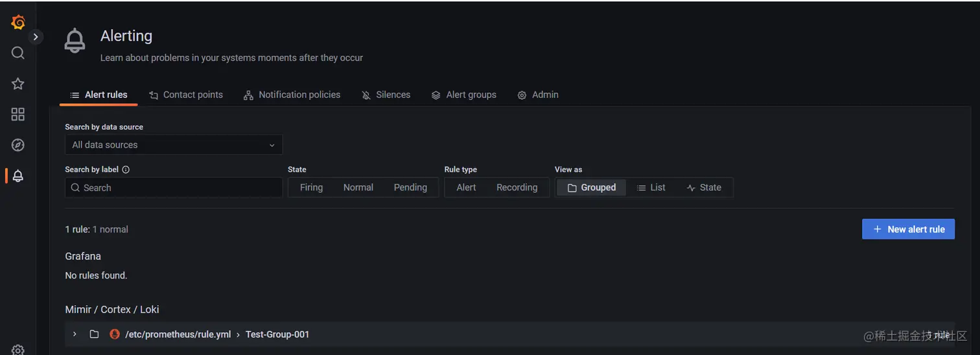Filter by Firing state
Screen dimensions: 980x355
coord(311,188)
